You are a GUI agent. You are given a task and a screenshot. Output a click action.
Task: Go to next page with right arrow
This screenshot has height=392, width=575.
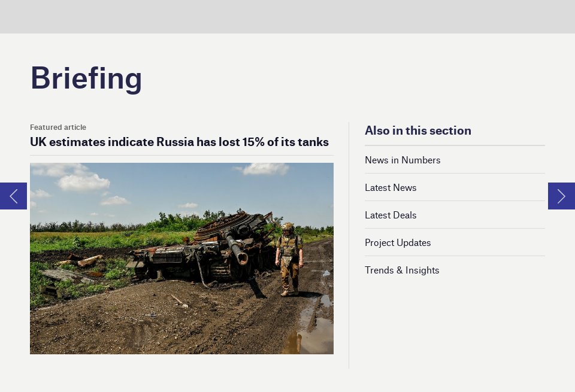[x=561, y=196]
